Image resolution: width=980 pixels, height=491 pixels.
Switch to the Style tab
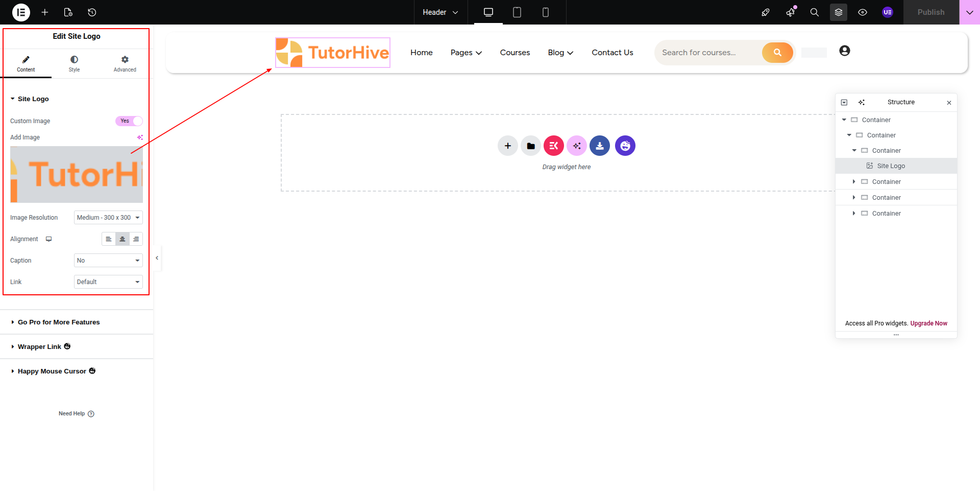[74, 64]
